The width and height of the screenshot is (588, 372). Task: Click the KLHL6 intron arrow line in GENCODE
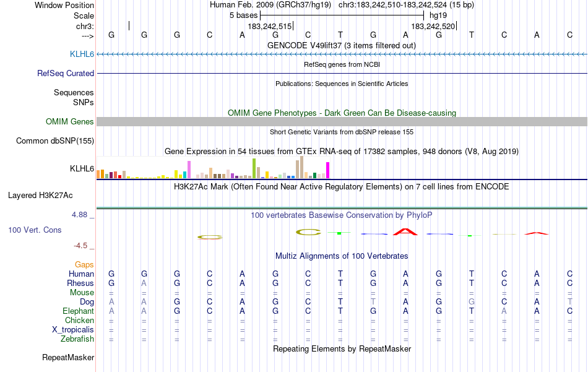point(342,54)
